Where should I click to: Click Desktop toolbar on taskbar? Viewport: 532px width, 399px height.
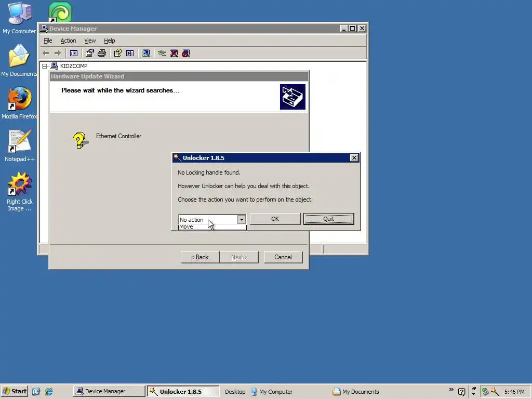235,392
